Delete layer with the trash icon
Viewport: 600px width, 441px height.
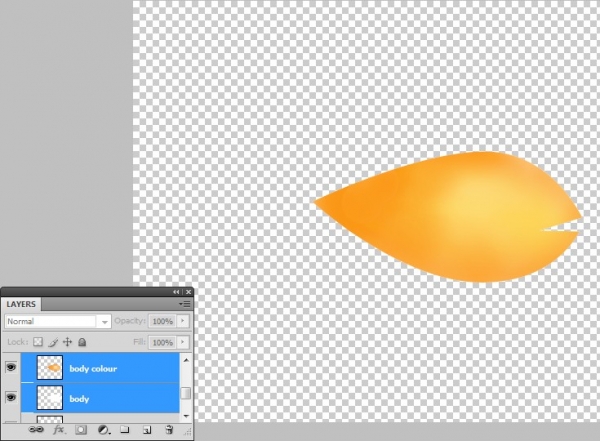[x=169, y=430]
